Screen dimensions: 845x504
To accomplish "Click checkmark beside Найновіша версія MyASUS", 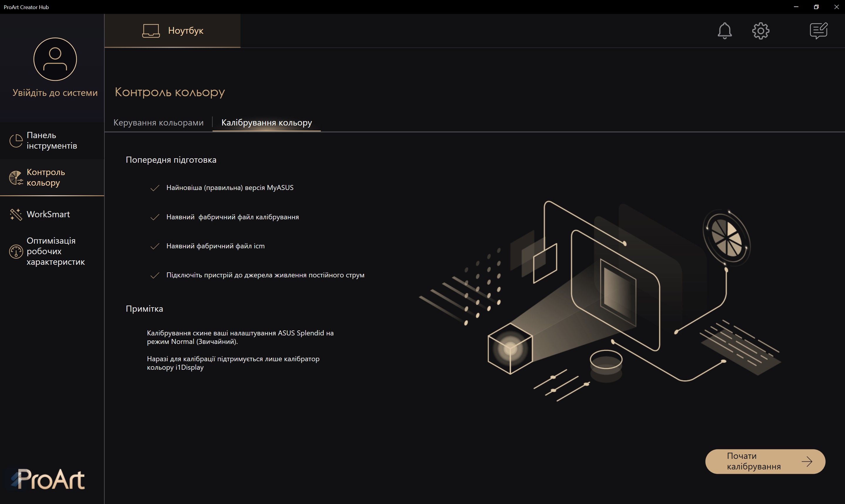I will 155,188.
